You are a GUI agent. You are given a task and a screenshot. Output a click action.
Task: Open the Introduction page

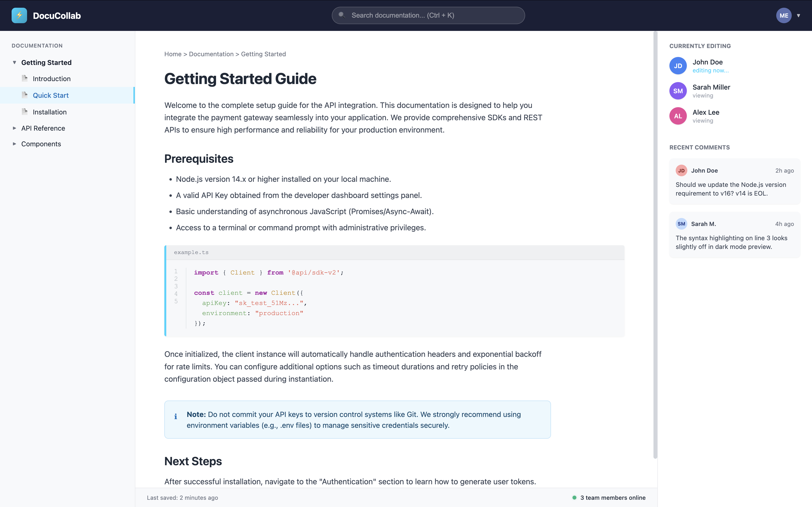[x=52, y=79]
